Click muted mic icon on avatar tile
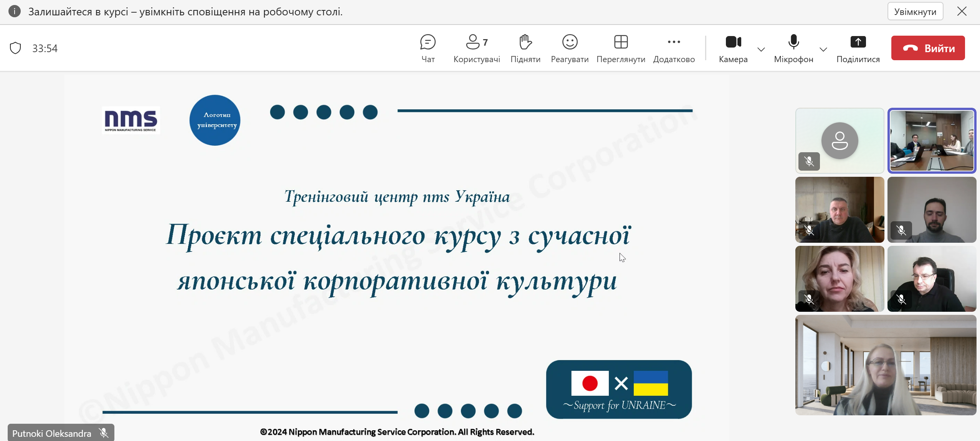Viewport: 980px width, 441px height. 809,161
